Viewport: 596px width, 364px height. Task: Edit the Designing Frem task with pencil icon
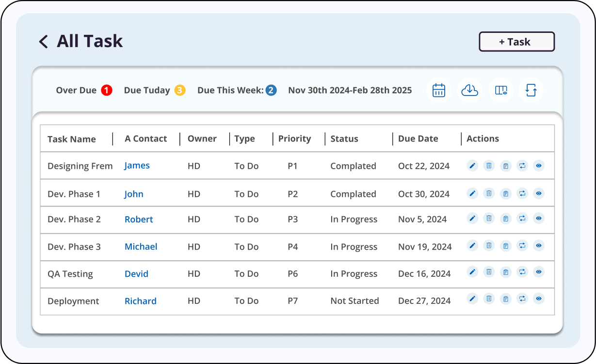click(x=472, y=166)
